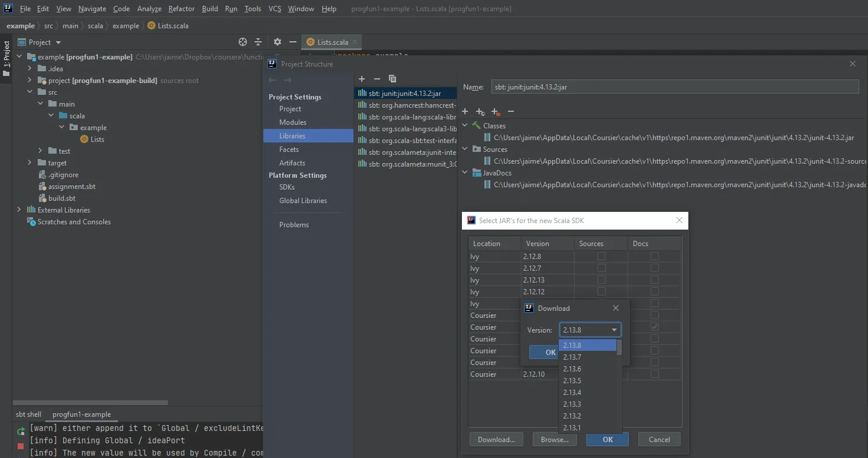
Task: Open Project panel settings gear
Action: pyautogui.click(x=278, y=42)
